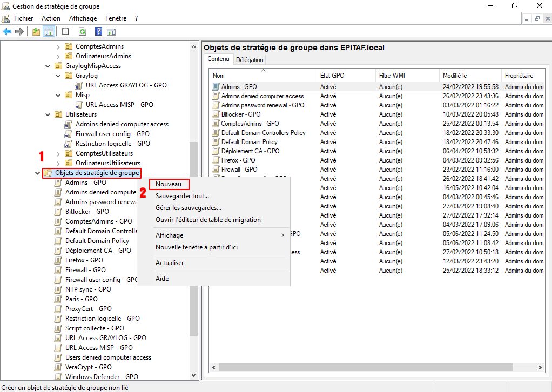
Task: Click the Up one level folder icon
Action: click(x=36, y=31)
